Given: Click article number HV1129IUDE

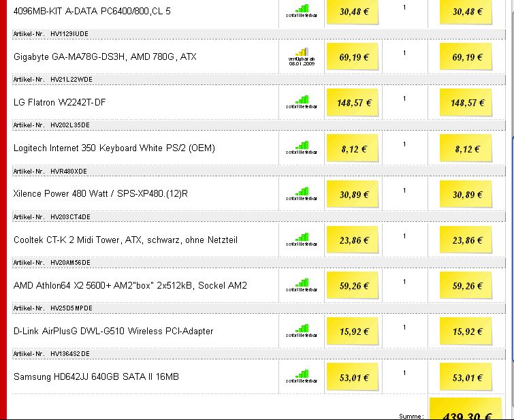Looking at the screenshot, I should pos(69,34).
